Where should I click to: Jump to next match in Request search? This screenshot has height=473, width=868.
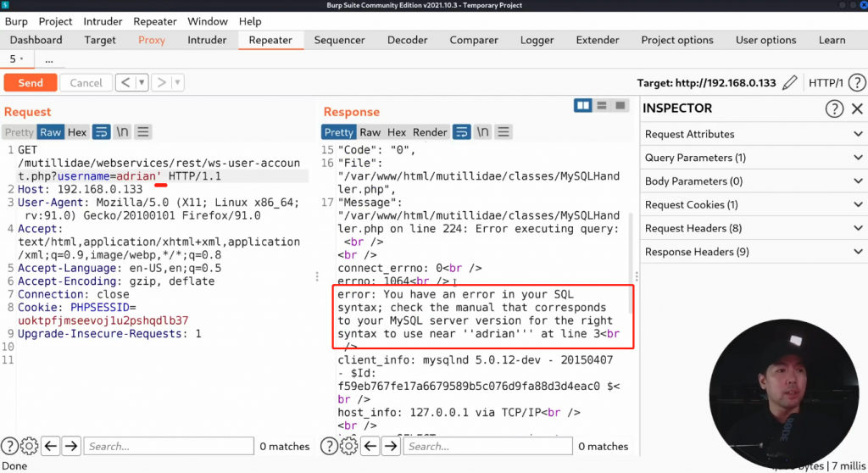[x=71, y=446]
